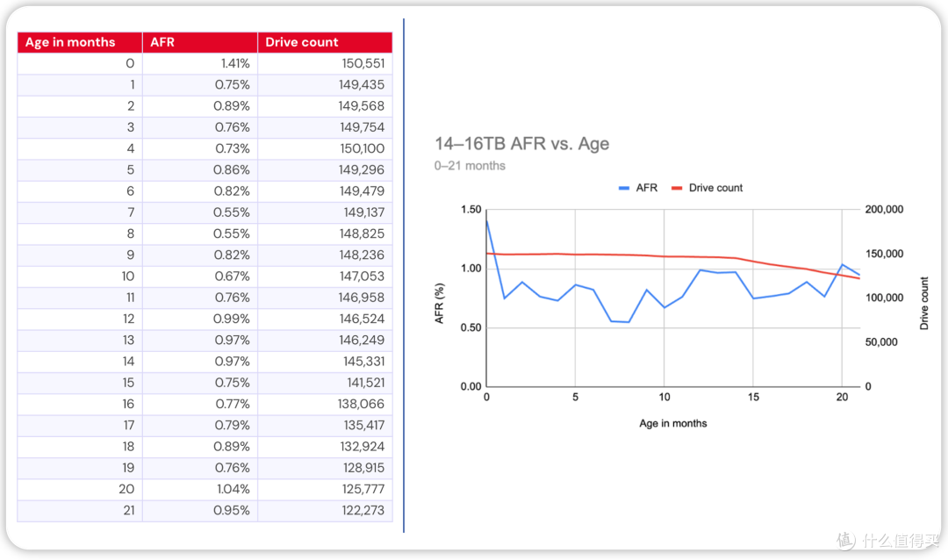
Task: Click the 150,551 drive count cell
Action: 325,63
